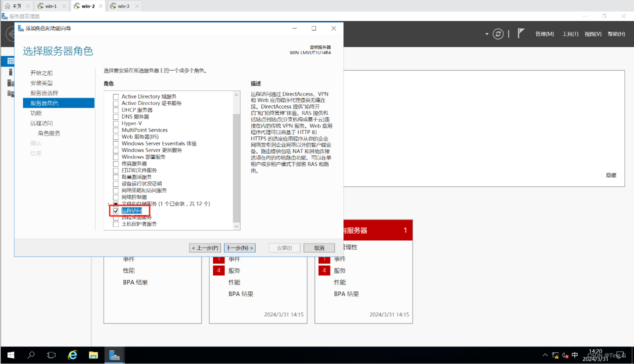Click the all servers sidebar icon

10,83
